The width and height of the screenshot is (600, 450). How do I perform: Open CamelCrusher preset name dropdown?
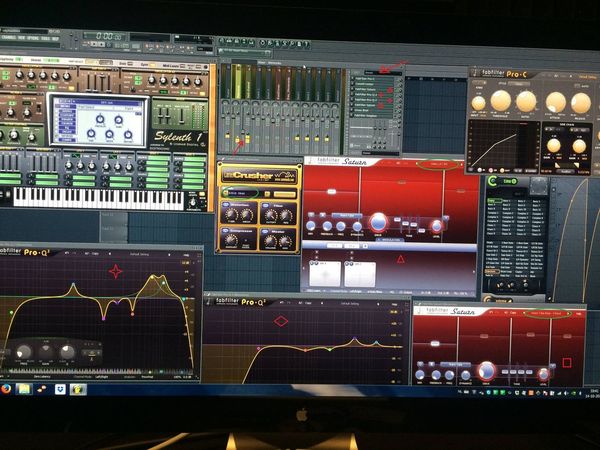tap(242, 193)
